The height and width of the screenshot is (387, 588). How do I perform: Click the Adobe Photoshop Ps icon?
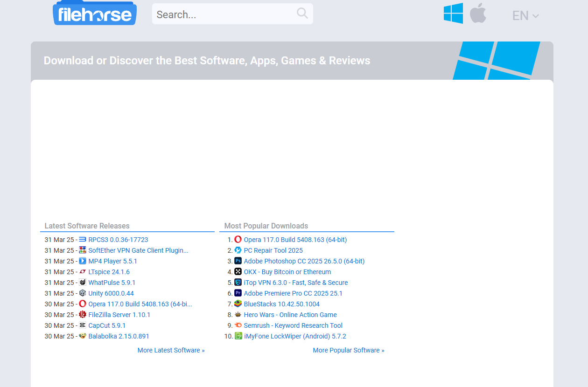(238, 261)
